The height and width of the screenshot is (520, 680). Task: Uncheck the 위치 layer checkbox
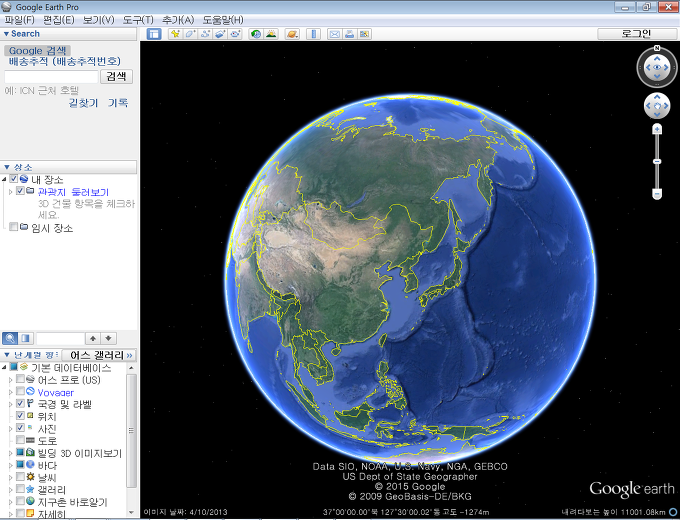(x=20, y=415)
